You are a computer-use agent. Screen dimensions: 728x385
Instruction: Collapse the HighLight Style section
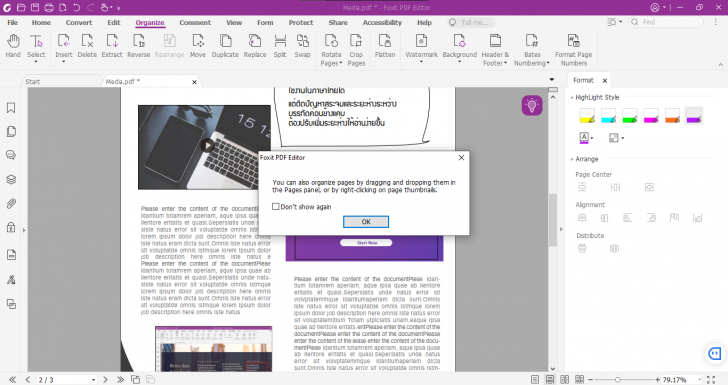(x=572, y=98)
